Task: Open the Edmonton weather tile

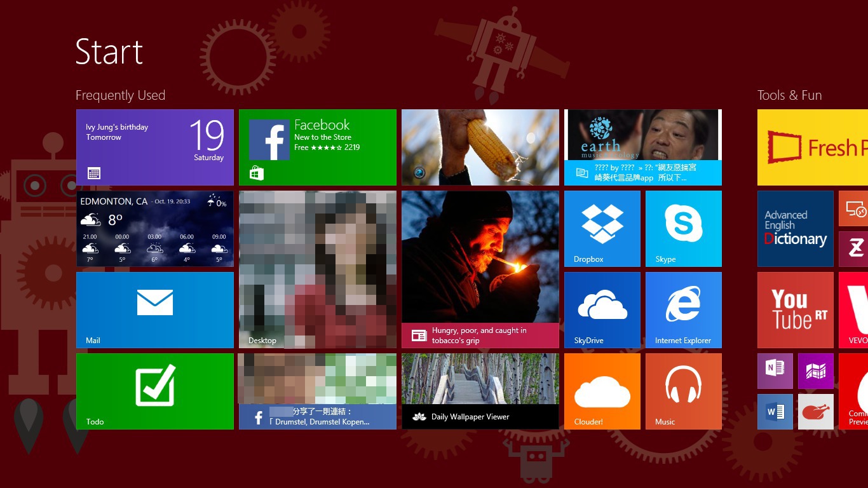Action: coord(155,229)
